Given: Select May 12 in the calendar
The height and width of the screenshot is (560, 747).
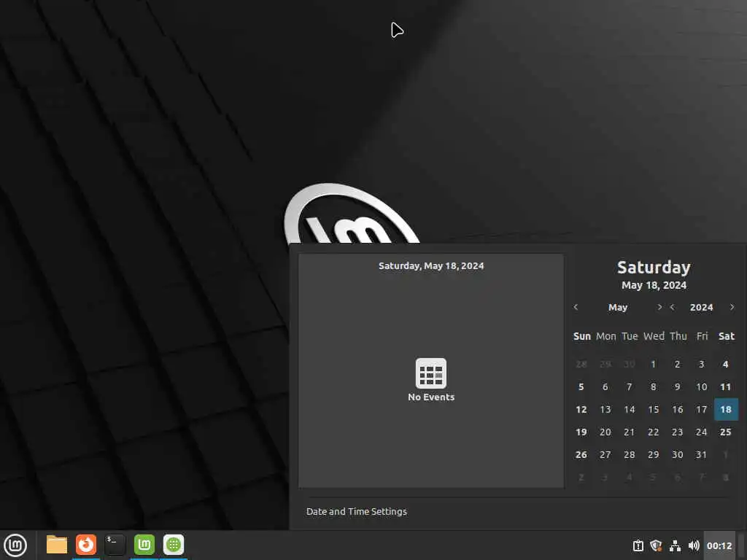Looking at the screenshot, I should point(581,410).
